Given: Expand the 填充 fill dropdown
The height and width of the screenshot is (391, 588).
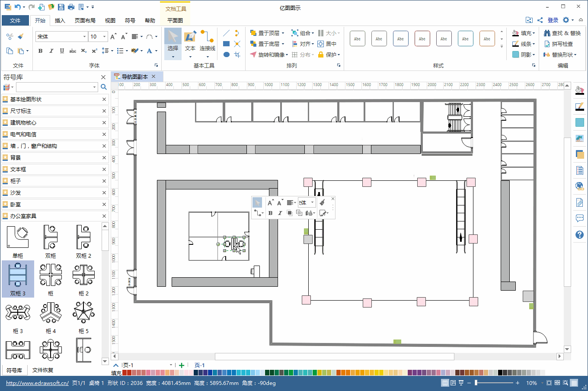Looking at the screenshot, I should (x=534, y=33).
